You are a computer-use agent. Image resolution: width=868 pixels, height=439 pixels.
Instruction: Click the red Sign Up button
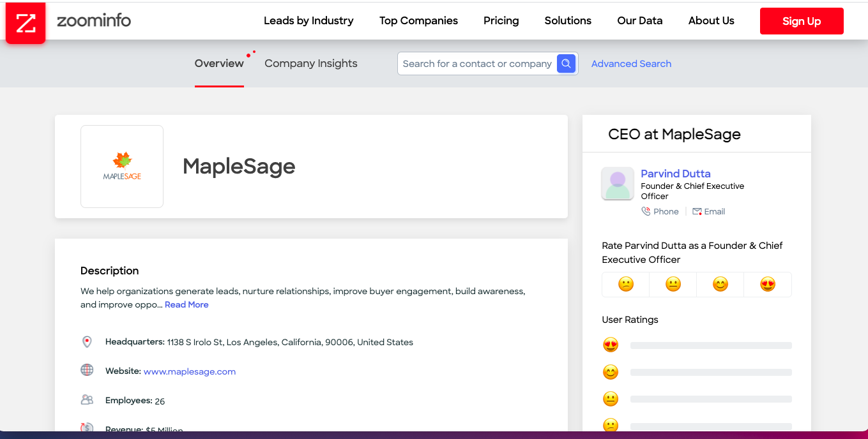point(802,21)
